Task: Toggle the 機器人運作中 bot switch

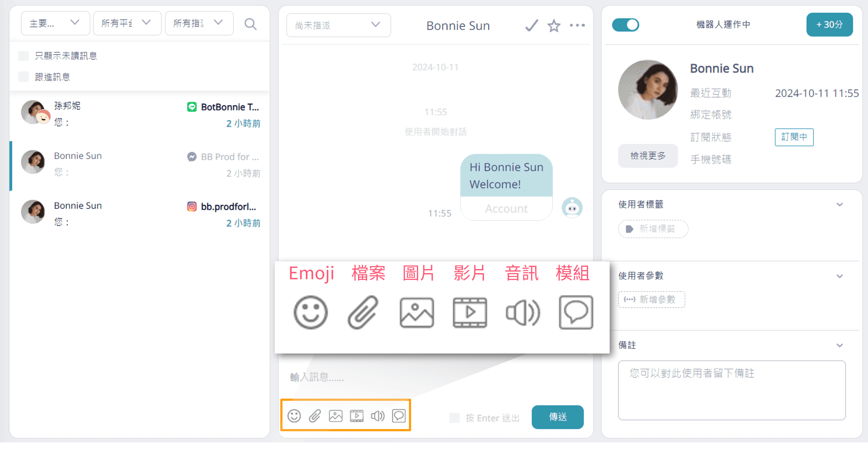Action: 625,25
